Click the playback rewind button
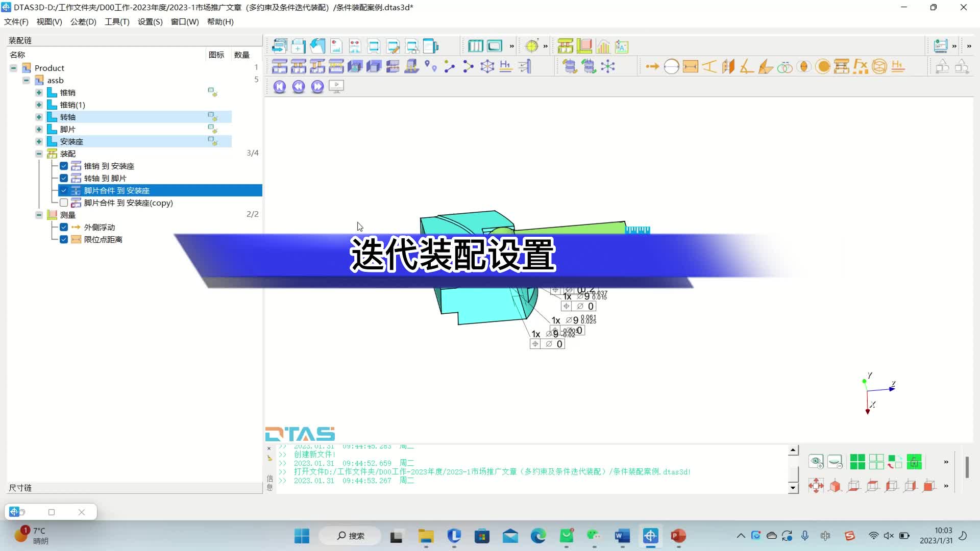The image size is (980, 551). (x=298, y=86)
